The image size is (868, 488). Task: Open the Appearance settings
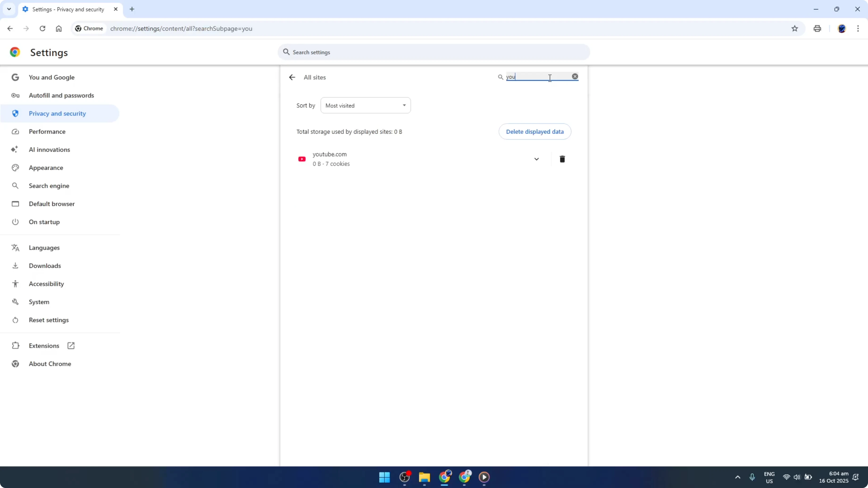(x=46, y=167)
